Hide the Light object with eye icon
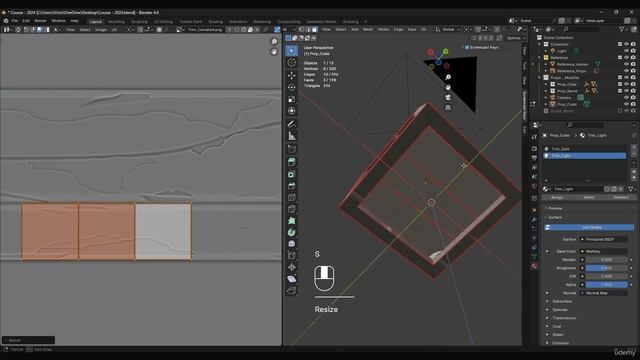 (626, 51)
